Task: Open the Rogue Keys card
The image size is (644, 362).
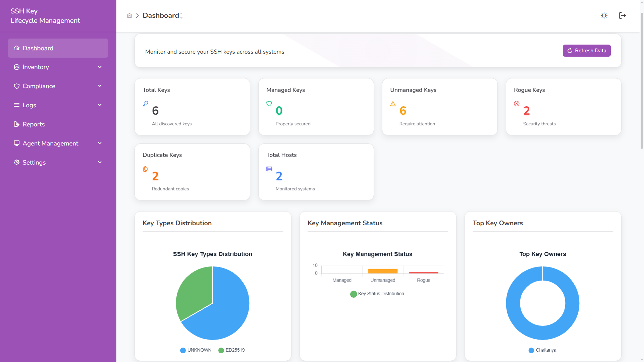Action: (563, 107)
